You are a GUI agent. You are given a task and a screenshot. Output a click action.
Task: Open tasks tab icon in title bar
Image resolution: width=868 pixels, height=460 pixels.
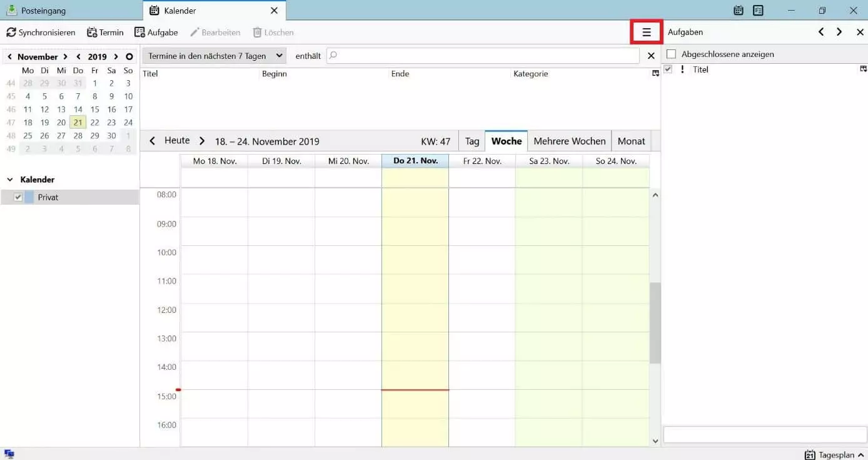(x=759, y=11)
